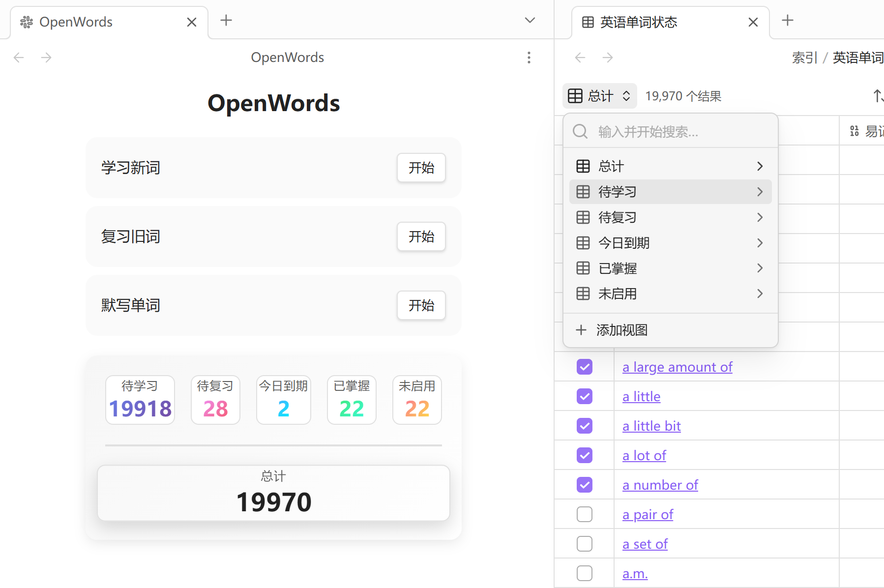Start 默写单词 with its 开始 button
This screenshot has height=588, width=884.
(x=421, y=305)
